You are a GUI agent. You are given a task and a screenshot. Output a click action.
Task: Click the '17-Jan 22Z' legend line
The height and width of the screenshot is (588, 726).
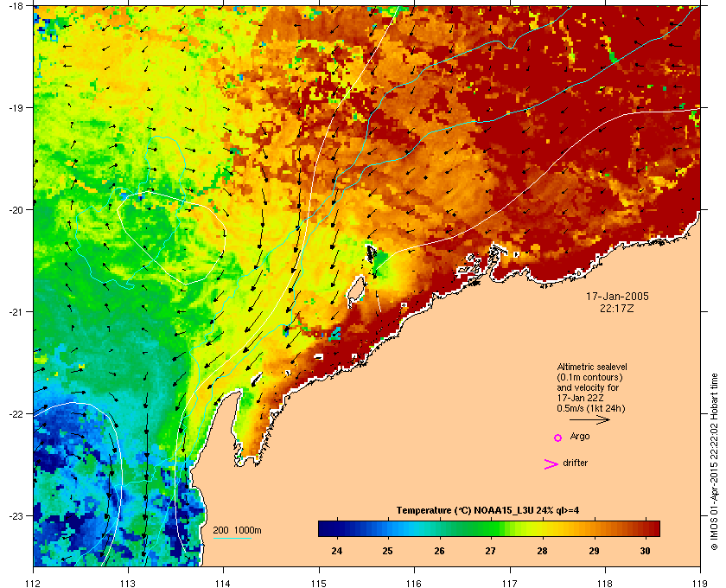click(580, 398)
